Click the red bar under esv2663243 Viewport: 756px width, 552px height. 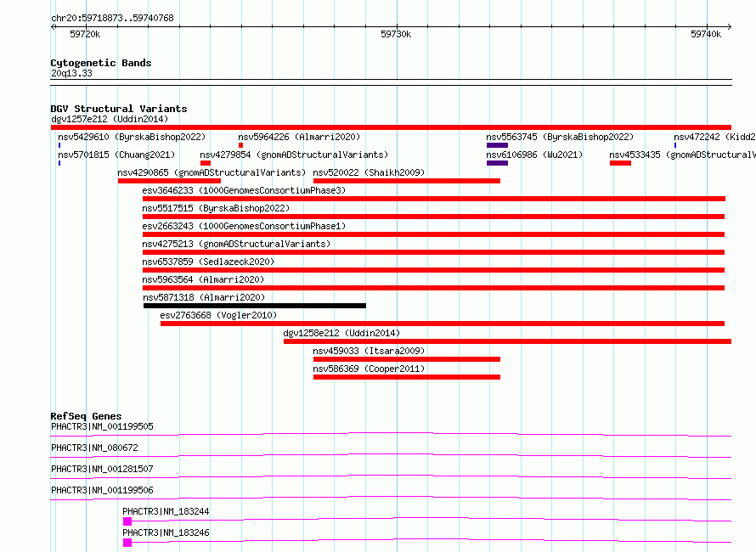[433, 234]
